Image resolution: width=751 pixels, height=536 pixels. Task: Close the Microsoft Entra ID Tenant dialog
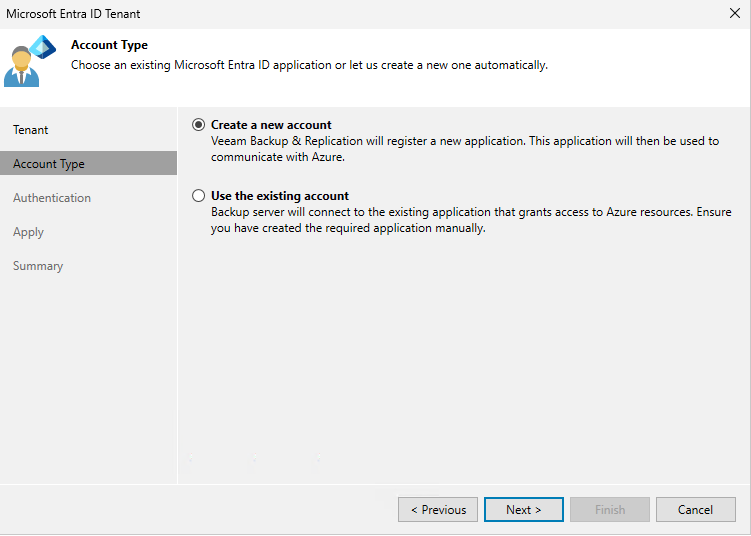point(735,13)
